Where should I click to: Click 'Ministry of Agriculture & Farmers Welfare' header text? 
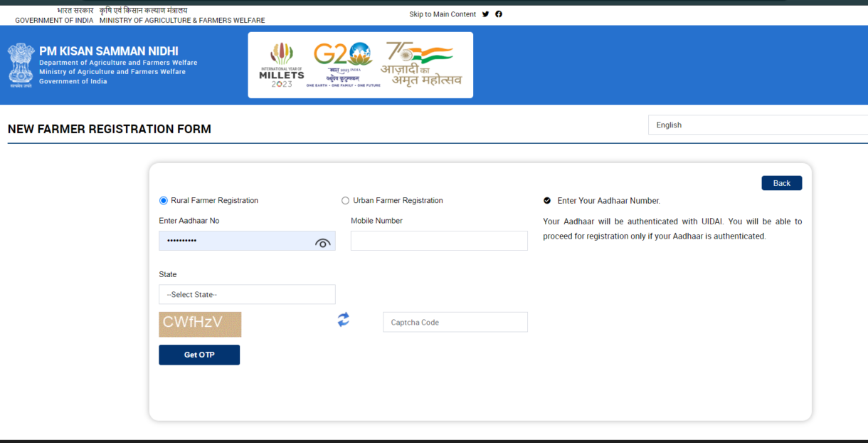click(x=182, y=21)
